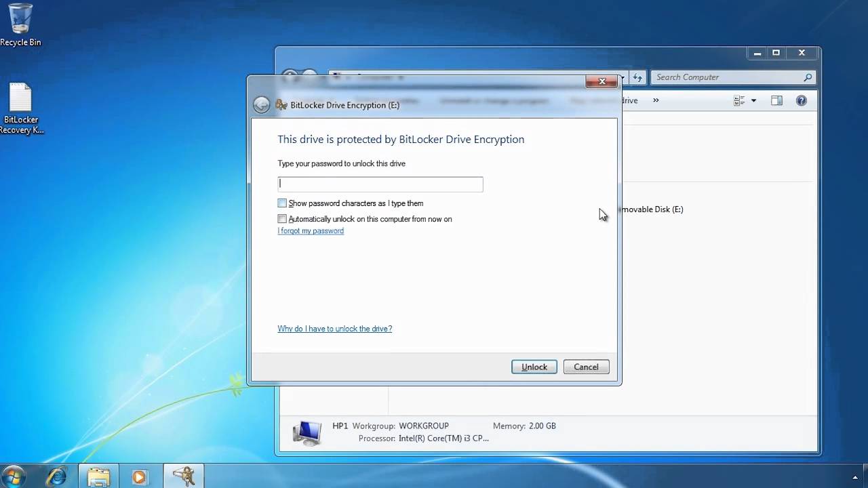Open Windows Explorer taskbar button
The width and height of the screenshot is (868, 488).
pos(98,476)
